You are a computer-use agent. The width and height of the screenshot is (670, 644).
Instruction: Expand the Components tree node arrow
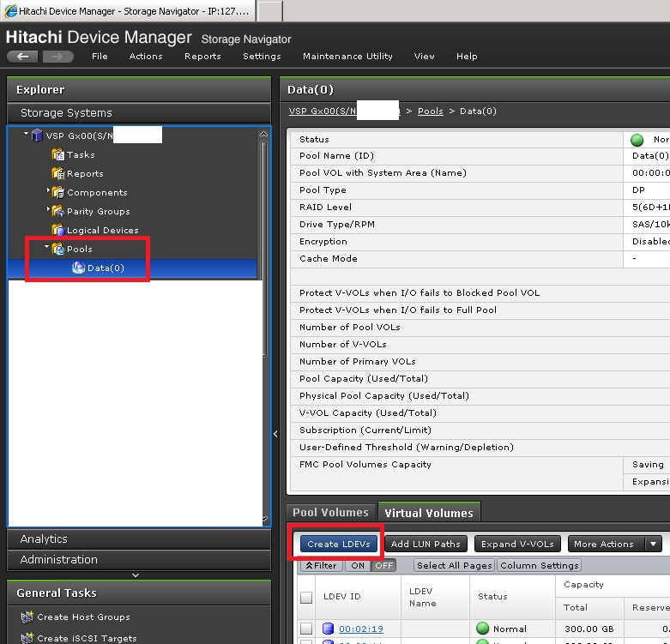point(48,190)
